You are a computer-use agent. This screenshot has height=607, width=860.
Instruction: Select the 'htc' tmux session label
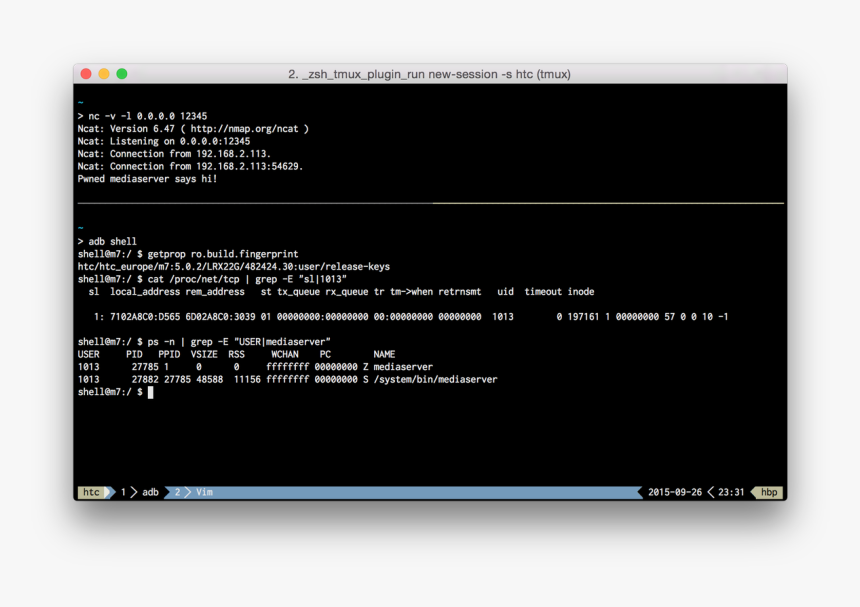[92, 492]
